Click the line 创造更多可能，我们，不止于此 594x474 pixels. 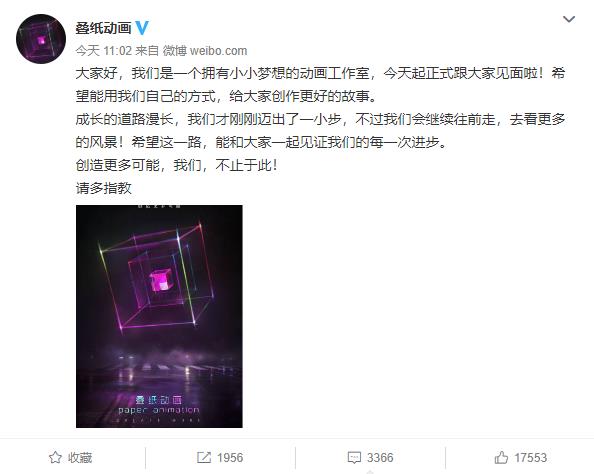pos(177,165)
